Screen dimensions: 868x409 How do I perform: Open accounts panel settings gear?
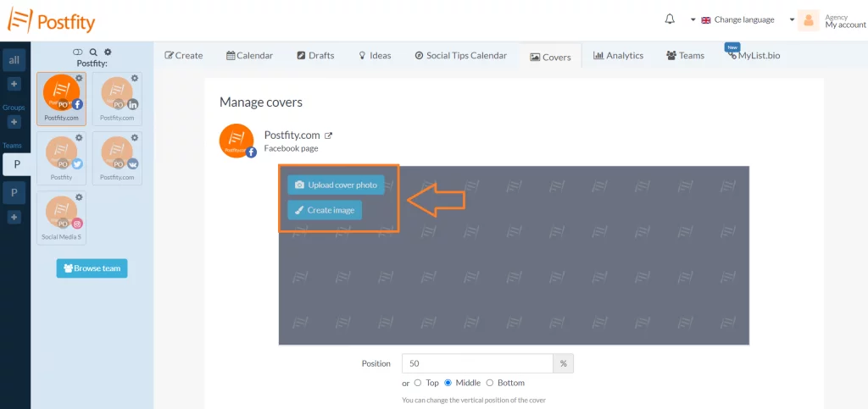coord(108,52)
